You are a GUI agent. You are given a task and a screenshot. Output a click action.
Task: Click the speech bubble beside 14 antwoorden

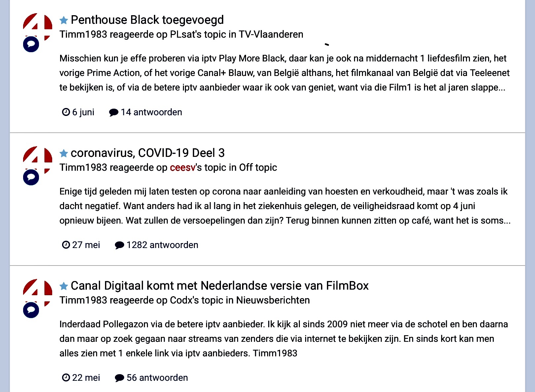pyautogui.click(x=114, y=112)
